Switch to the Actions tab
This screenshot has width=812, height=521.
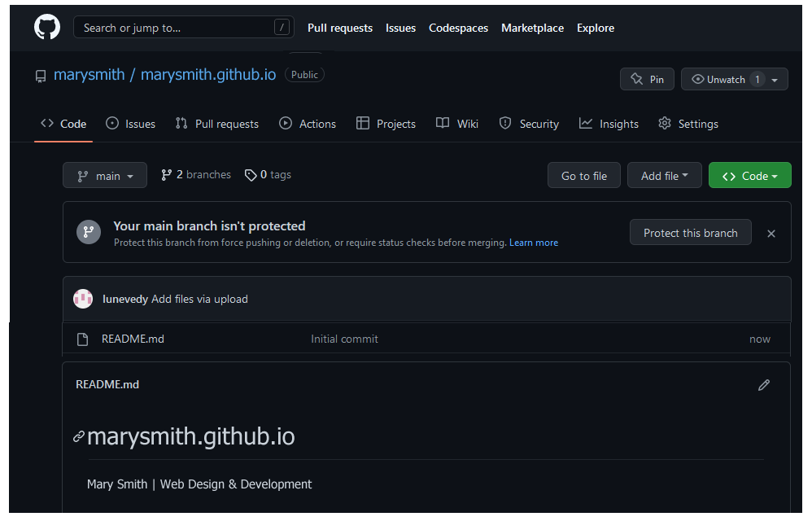308,124
